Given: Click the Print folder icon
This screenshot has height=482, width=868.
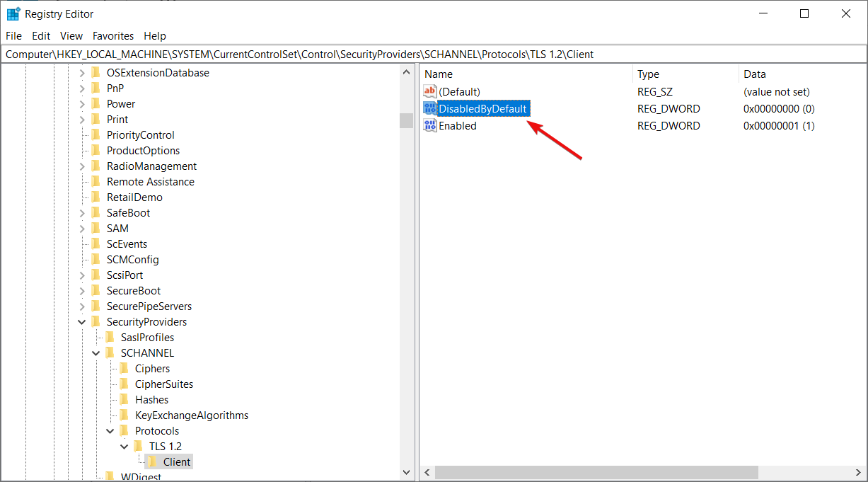Looking at the screenshot, I should pyautogui.click(x=96, y=119).
